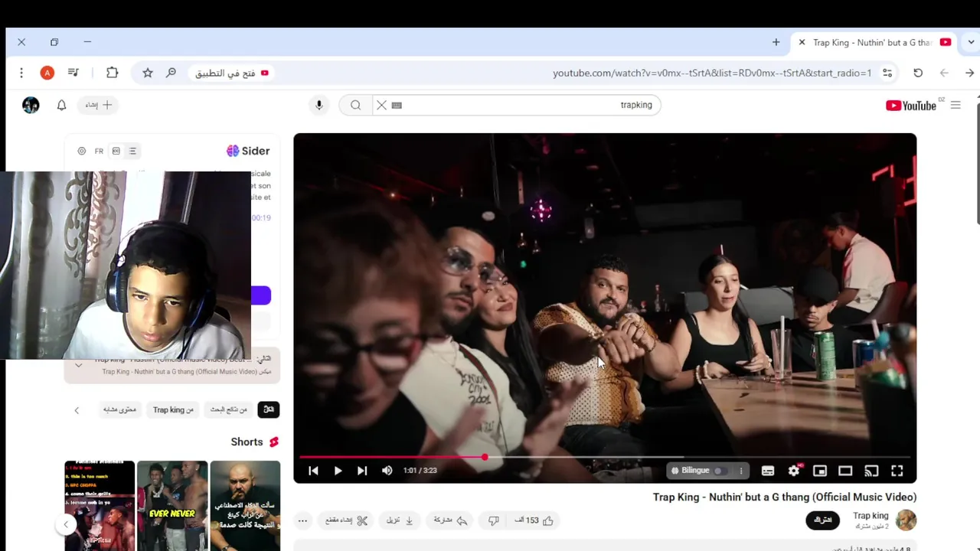980x551 pixels.
Task: Change Sider language FR selector
Action: click(99, 151)
